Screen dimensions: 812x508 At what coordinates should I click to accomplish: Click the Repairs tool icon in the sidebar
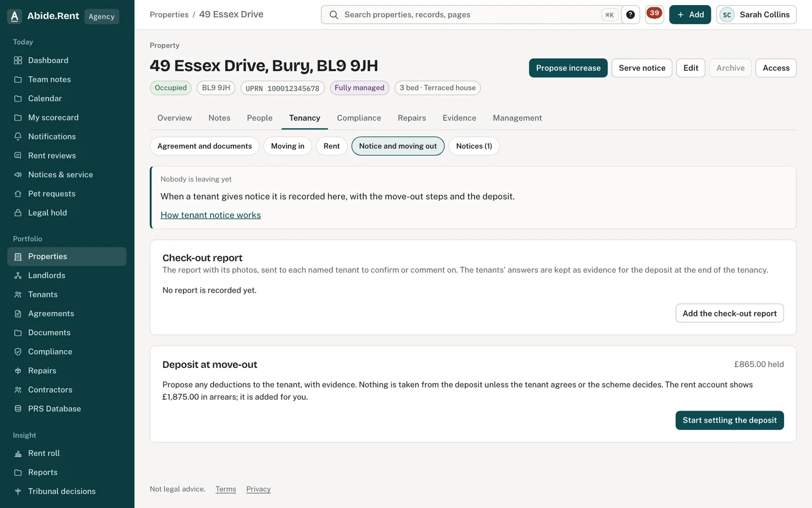tap(18, 371)
